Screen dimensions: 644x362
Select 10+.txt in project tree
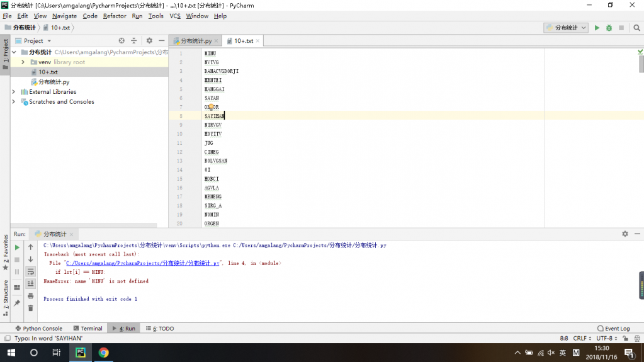click(x=48, y=72)
